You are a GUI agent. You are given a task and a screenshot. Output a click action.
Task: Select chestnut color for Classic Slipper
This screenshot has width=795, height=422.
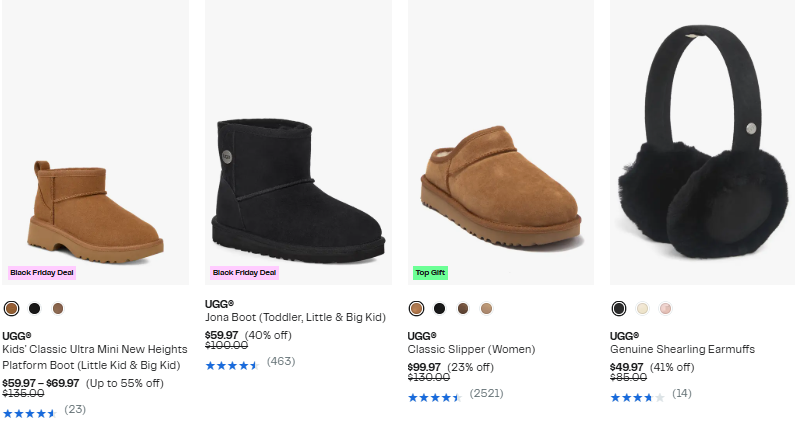coord(416,308)
